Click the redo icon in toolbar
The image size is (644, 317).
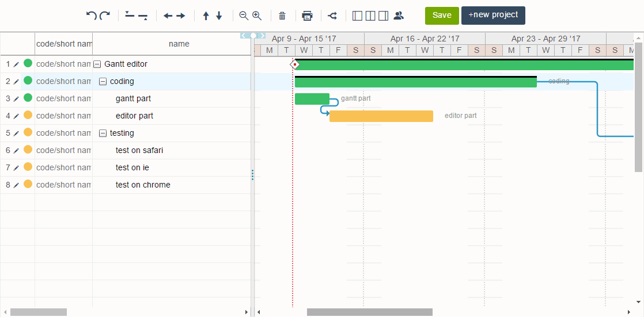(x=105, y=16)
